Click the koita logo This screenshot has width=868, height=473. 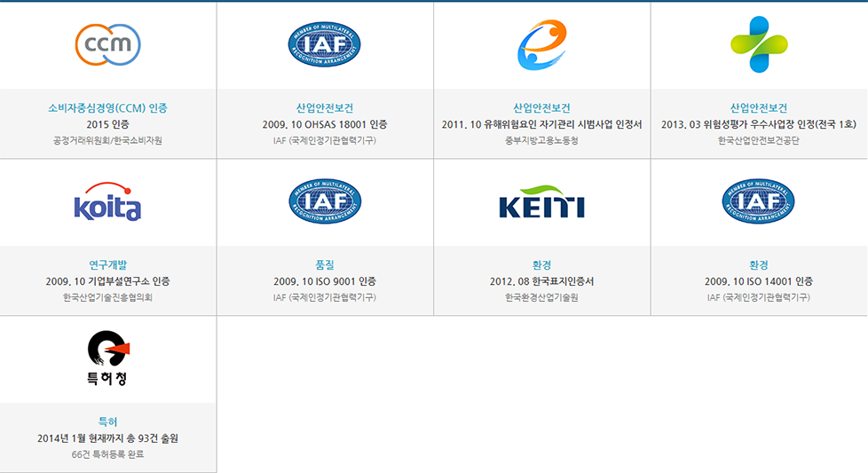pyautogui.click(x=108, y=201)
